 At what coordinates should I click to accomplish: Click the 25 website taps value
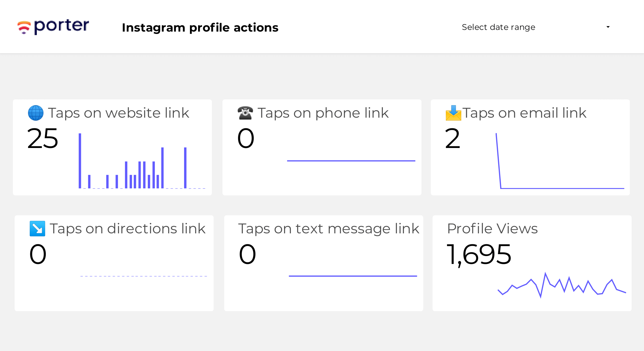pyautogui.click(x=43, y=138)
